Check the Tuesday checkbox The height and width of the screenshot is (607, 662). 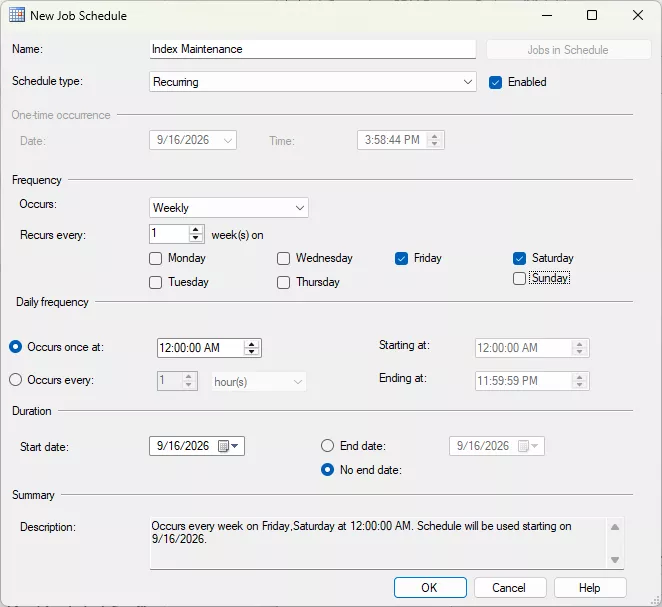[155, 282]
